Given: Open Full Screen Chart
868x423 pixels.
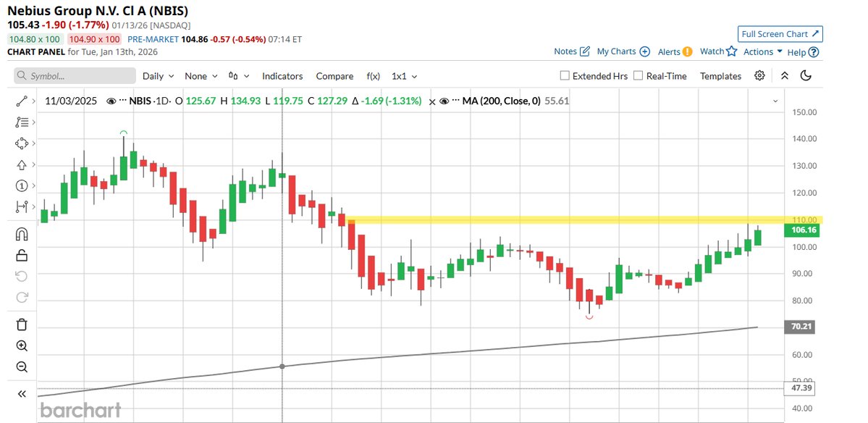Looking at the screenshot, I should (x=780, y=34).
